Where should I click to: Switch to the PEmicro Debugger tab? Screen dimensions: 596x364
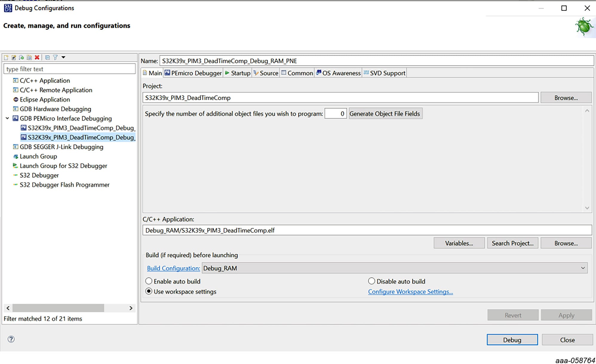193,73
